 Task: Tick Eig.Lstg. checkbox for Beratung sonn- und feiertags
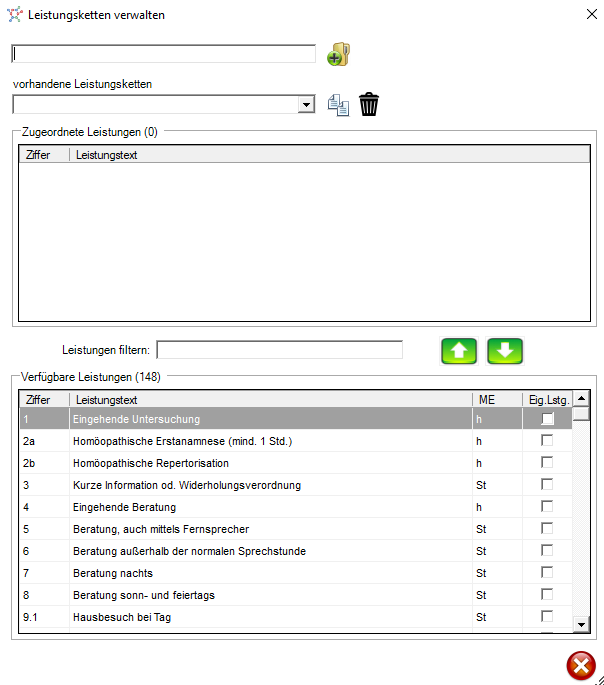tap(547, 594)
